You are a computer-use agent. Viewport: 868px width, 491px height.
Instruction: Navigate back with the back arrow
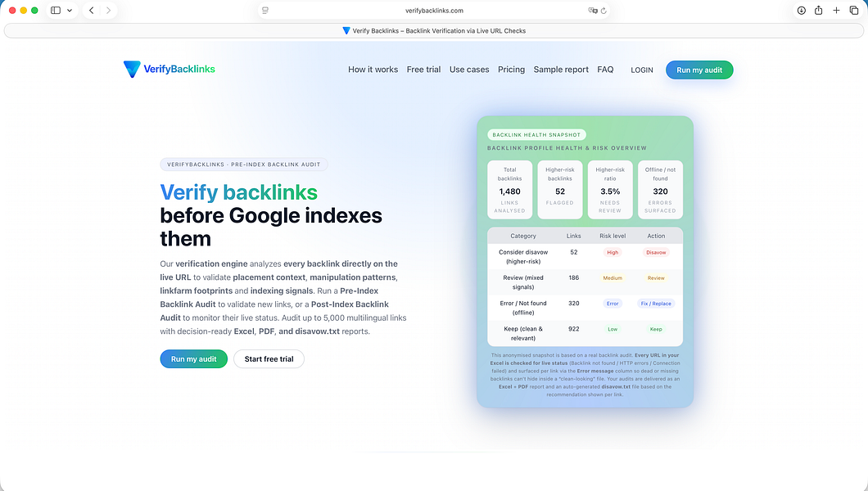(x=92, y=10)
